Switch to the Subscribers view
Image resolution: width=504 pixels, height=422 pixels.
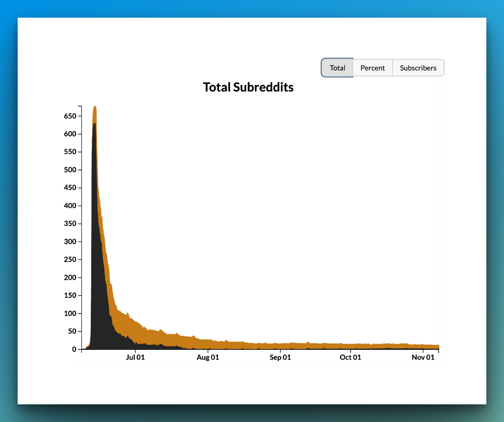418,68
